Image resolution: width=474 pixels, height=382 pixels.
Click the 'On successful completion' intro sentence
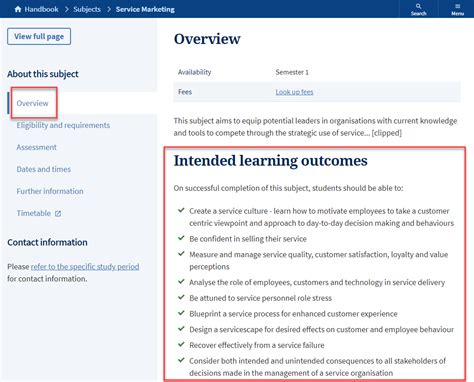coord(288,188)
